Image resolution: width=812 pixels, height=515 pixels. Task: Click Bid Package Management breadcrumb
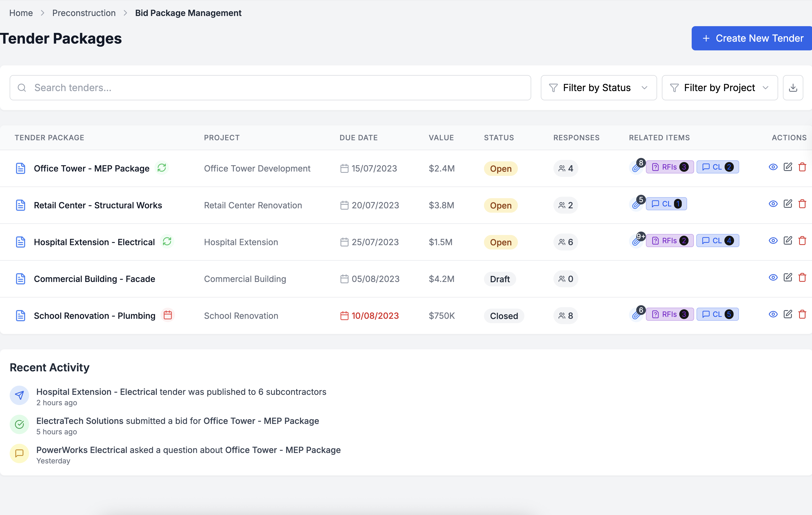pyautogui.click(x=188, y=13)
